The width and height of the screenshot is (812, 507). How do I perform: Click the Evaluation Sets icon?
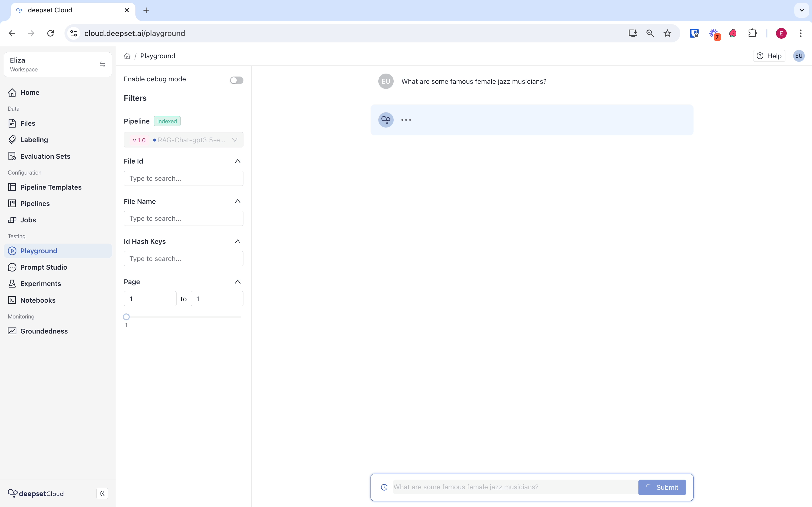(12, 156)
